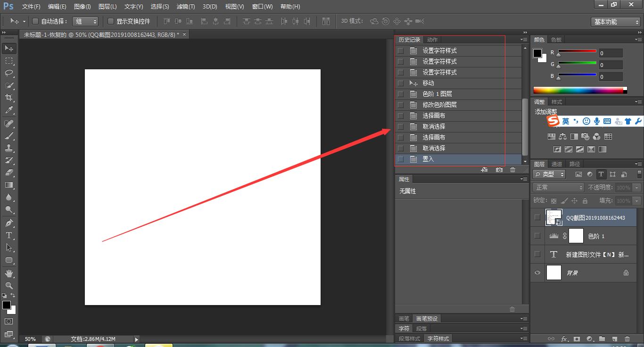This screenshot has width=644, height=347.
Task: Select the 移动 history state
Action: (x=428, y=83)
